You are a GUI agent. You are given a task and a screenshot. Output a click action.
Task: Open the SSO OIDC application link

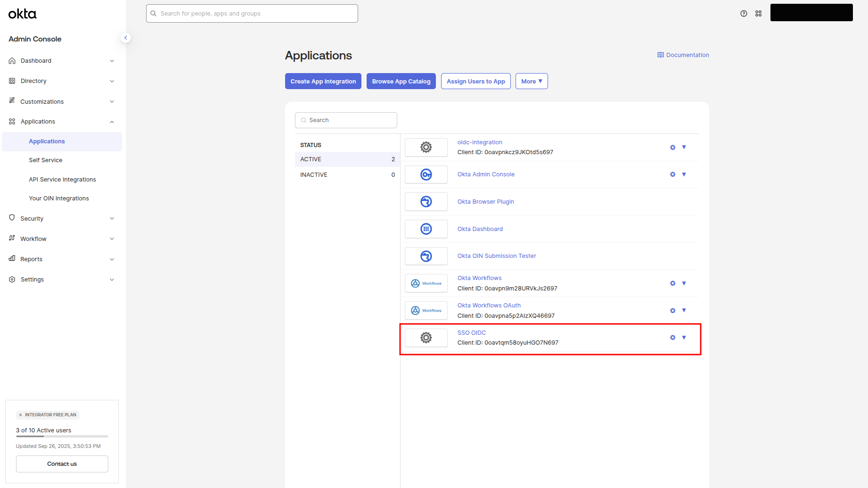pyautogui.click(x=472, y=333)
